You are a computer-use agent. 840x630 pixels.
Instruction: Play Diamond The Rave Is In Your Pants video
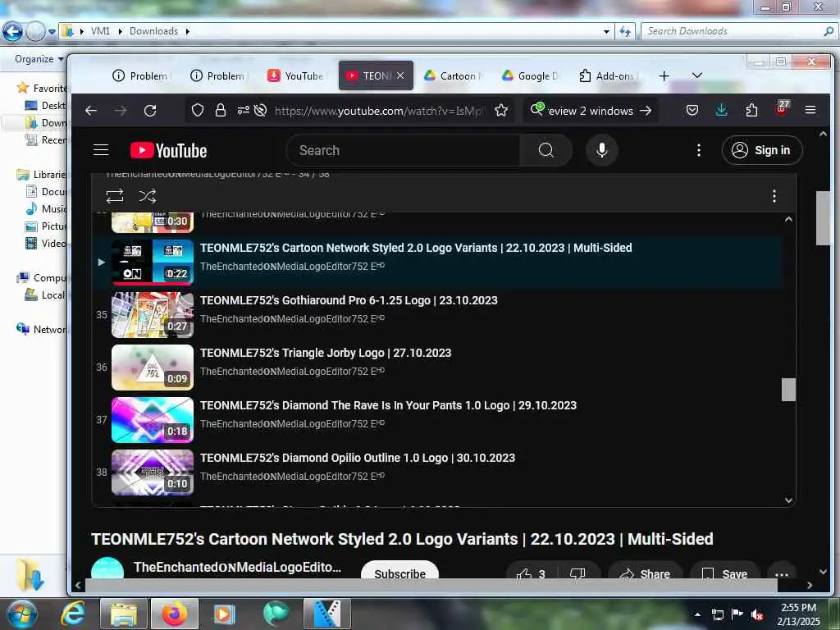[436, 419]
